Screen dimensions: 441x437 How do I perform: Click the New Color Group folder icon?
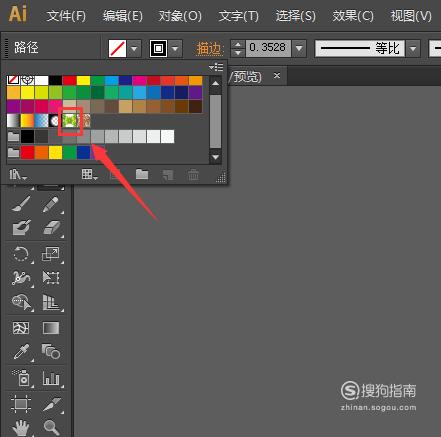click(142, 174)
